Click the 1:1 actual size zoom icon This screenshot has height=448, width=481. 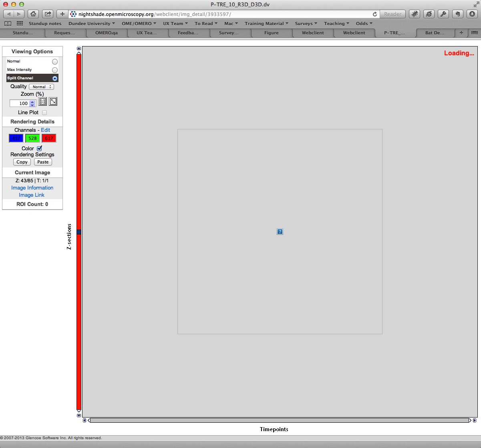click(x=42, y=102)
